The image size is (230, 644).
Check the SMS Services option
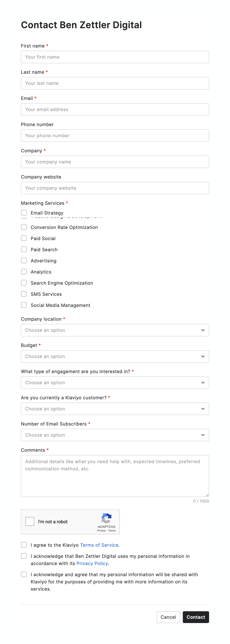pos(24,294)
